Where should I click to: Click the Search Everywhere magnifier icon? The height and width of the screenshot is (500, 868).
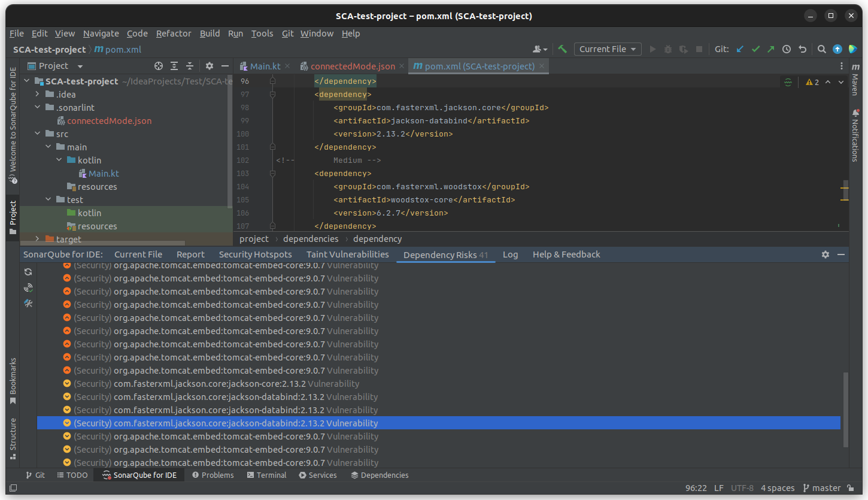point(822,49)
